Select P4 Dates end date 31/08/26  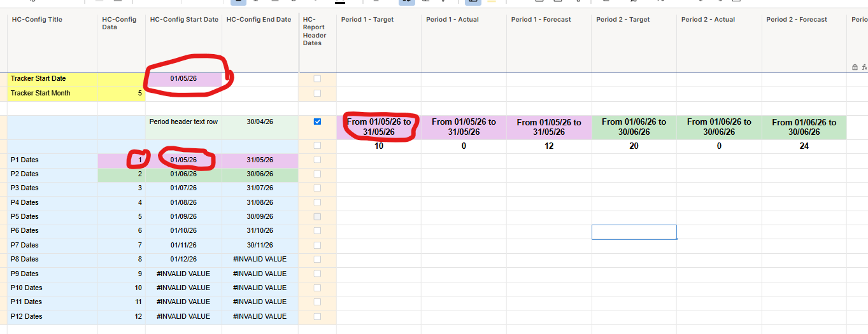[260, 203]
